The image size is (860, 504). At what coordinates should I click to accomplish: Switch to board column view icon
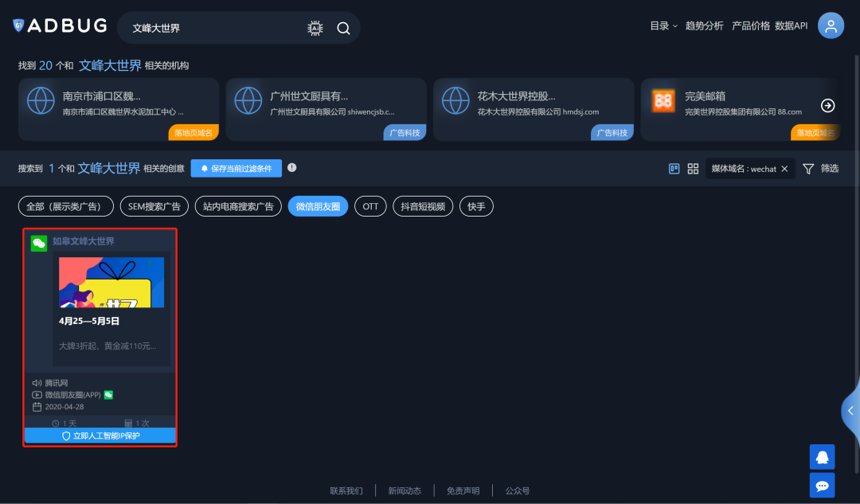coord(674,169)
